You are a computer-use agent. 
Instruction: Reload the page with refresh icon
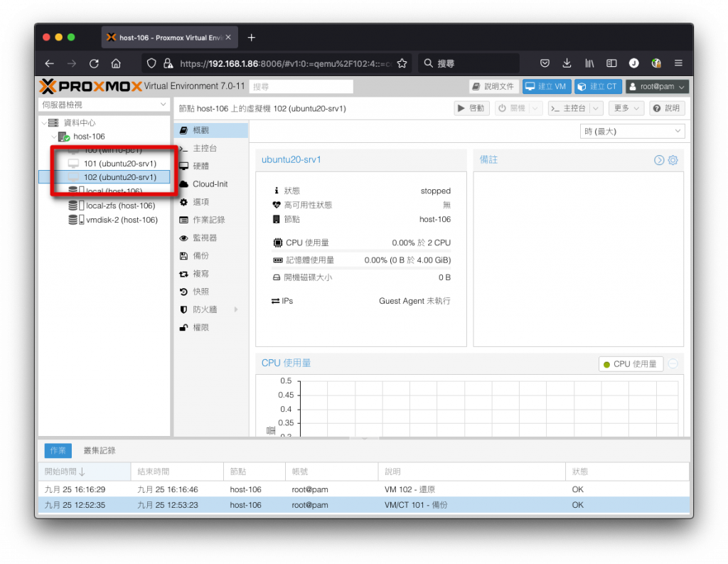[94, 63]
